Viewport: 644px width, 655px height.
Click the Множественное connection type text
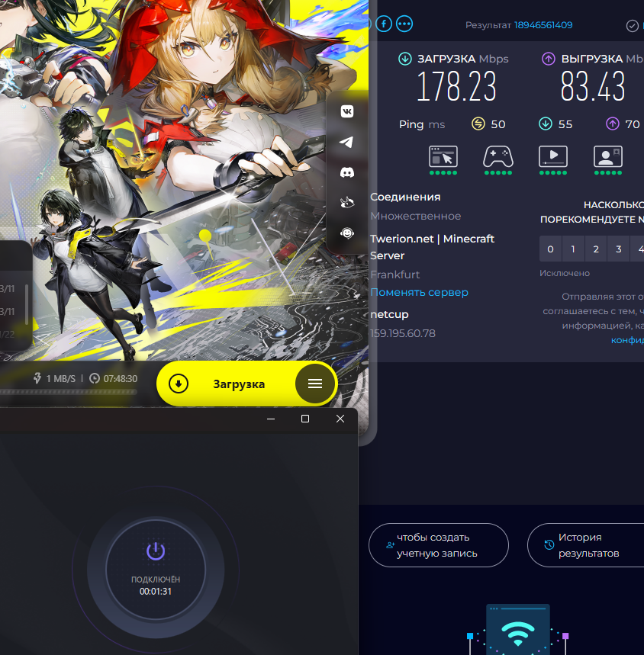pos(415,216)
